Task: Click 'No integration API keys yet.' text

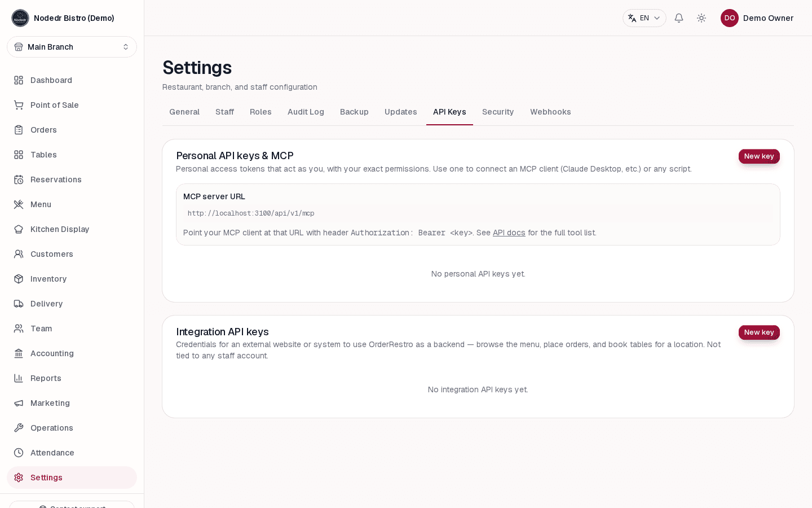Action: (x=478, y=389)
